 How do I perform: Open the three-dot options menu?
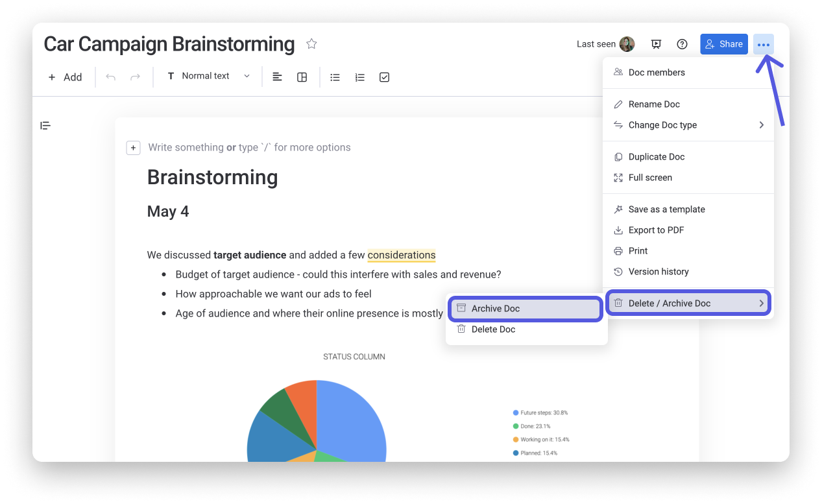click(764, 44)
